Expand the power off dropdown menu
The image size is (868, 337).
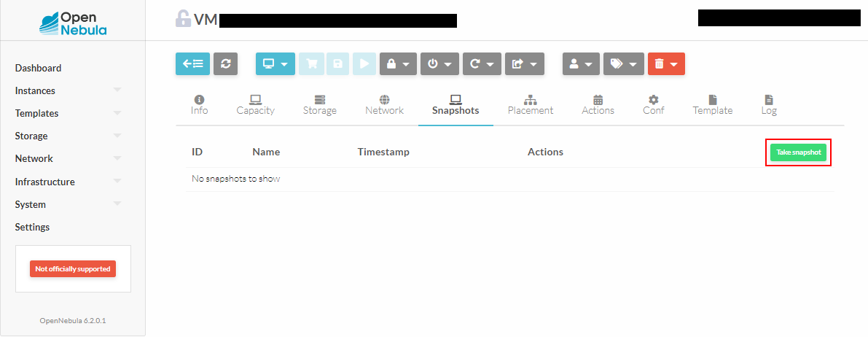(439, 63)
